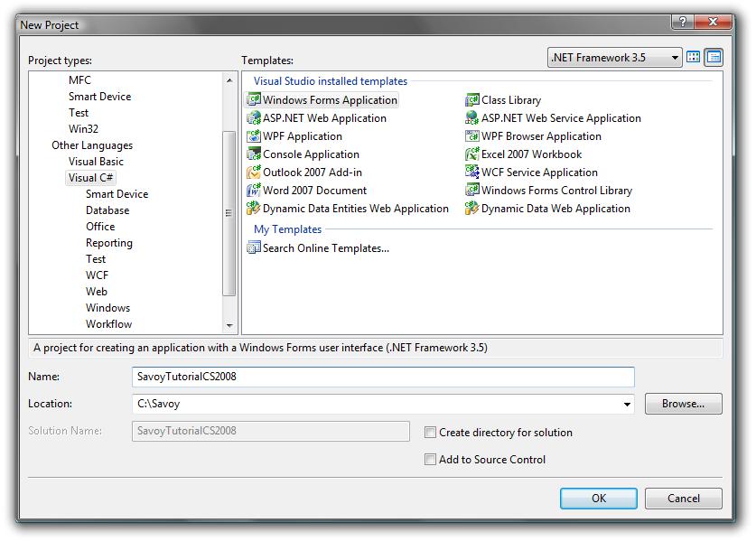The image size is (756, 541).
Task: Select Other Languages node
Action: coord(92,145)
